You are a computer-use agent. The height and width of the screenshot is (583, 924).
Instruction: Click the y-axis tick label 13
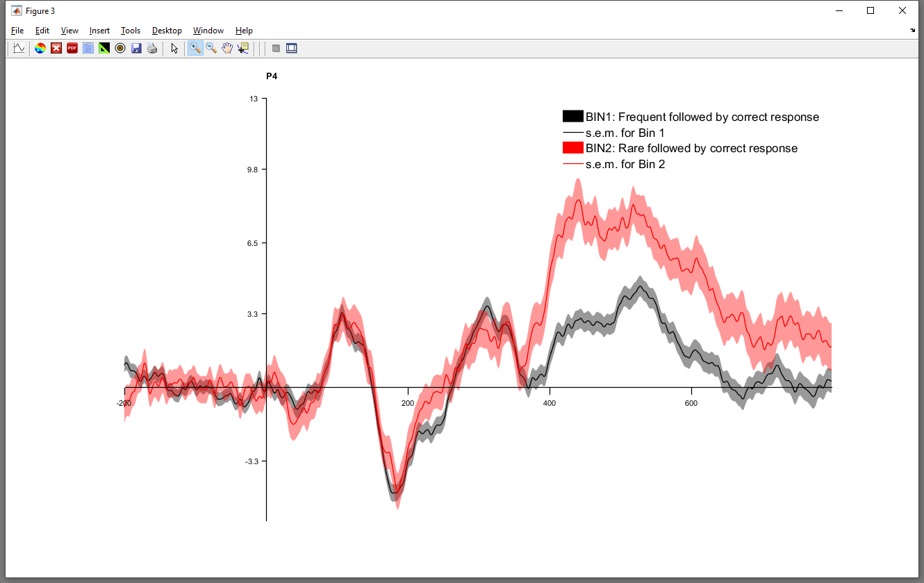tap(254, 99)
